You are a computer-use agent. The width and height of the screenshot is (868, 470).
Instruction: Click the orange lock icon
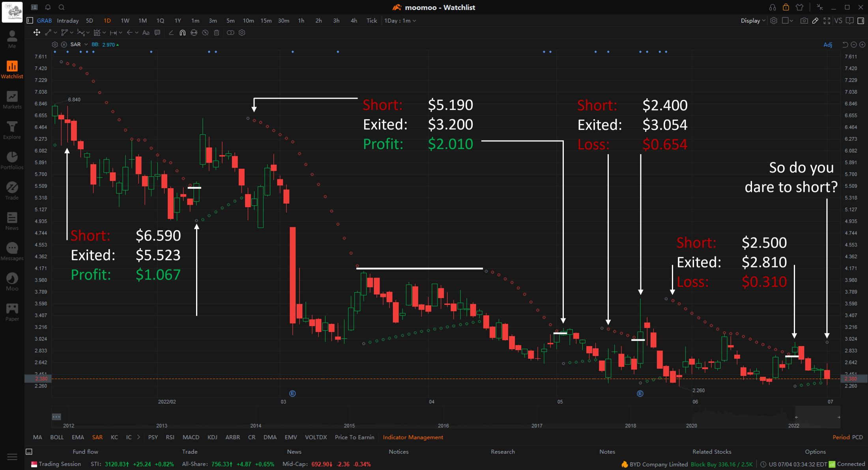[786, 7]
